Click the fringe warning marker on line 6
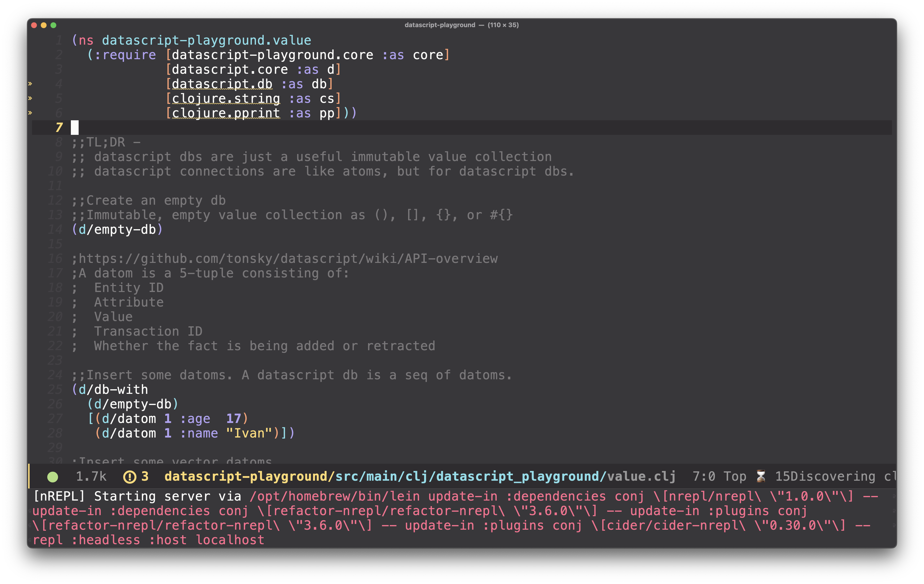 (x=30, y=113)
